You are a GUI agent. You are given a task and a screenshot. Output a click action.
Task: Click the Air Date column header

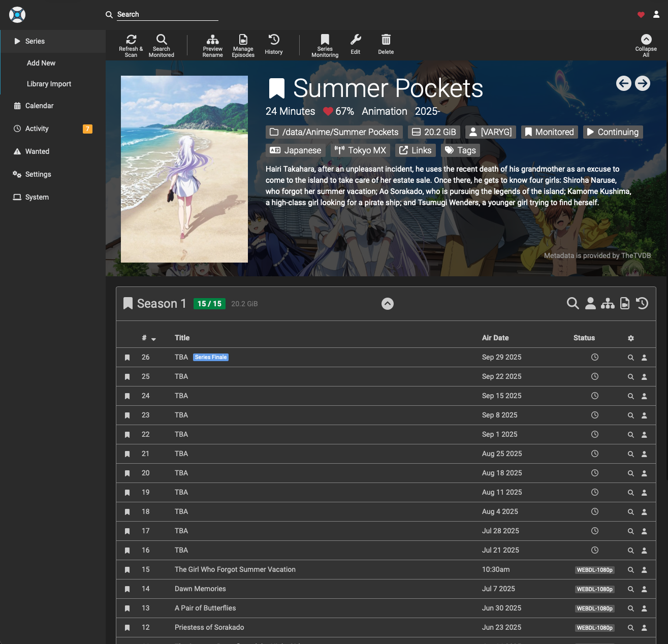tap(495, 338)
